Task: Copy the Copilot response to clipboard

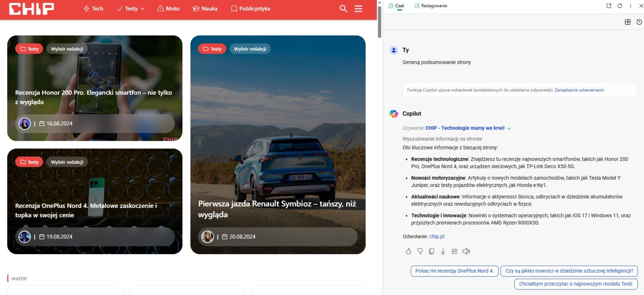Action: tap(431, 251)
